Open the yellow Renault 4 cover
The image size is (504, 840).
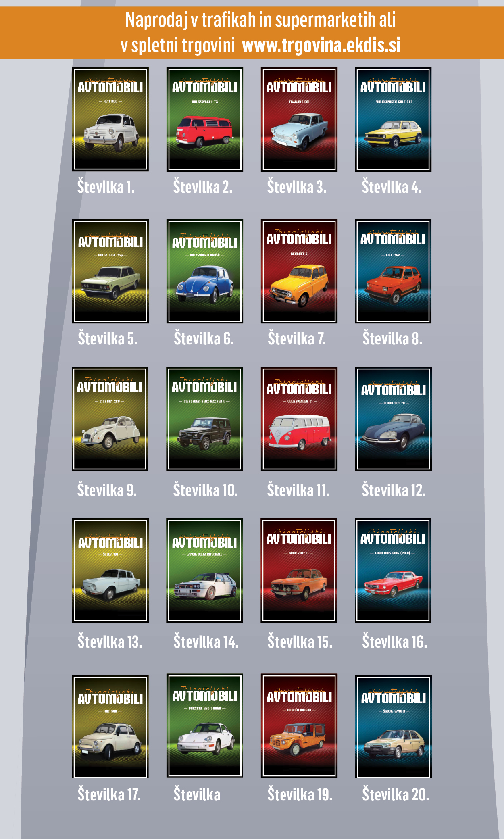[x=299, y=271]
